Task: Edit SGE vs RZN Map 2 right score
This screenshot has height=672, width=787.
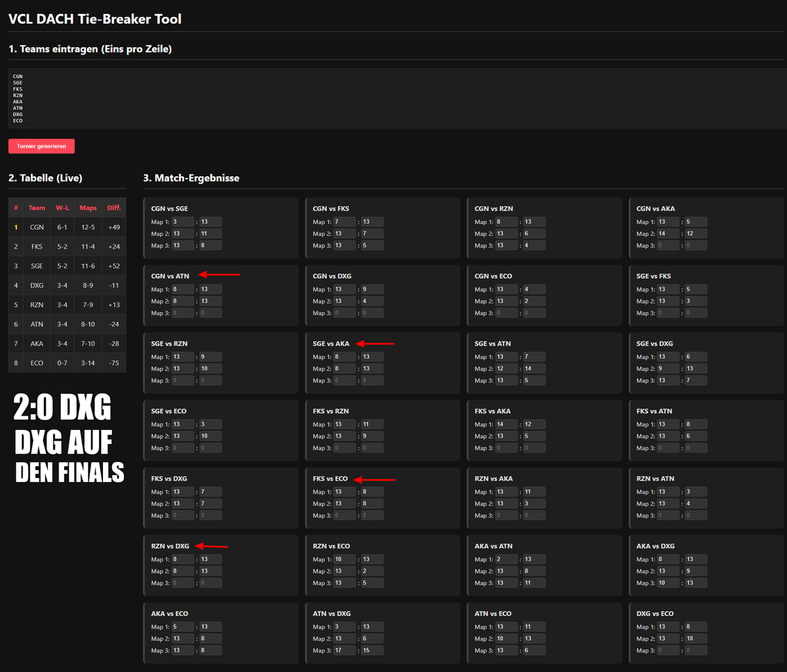Action: (x=211, y=368)
